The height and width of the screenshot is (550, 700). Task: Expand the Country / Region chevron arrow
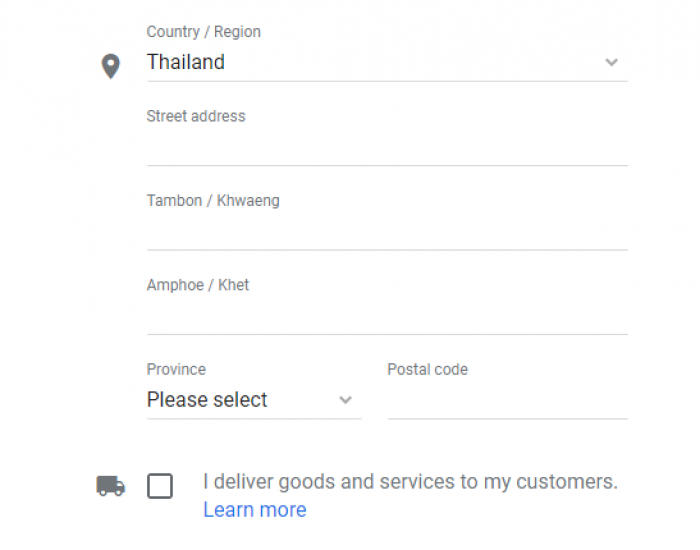click(x=611, y=62)
